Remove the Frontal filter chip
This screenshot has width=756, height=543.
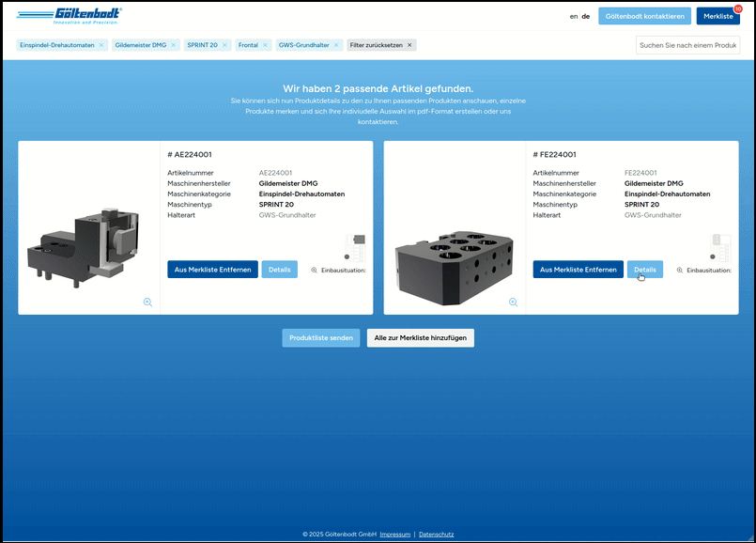click(x=265, y=45)
